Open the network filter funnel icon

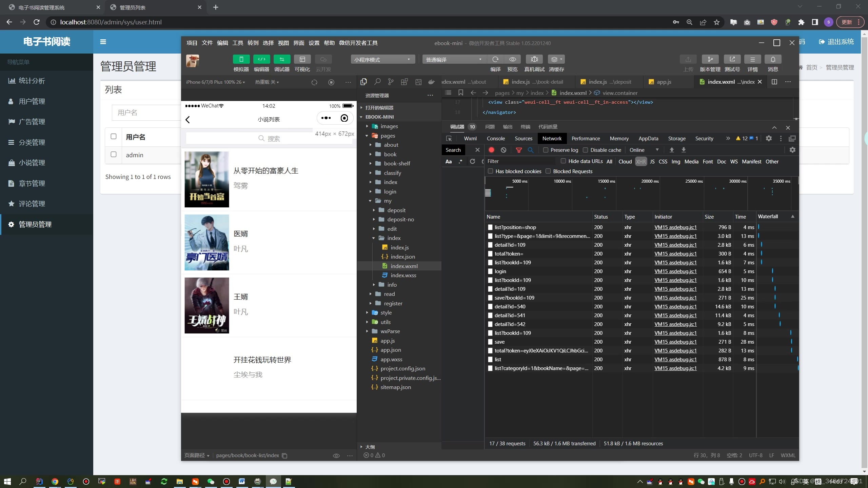point(518,150)
